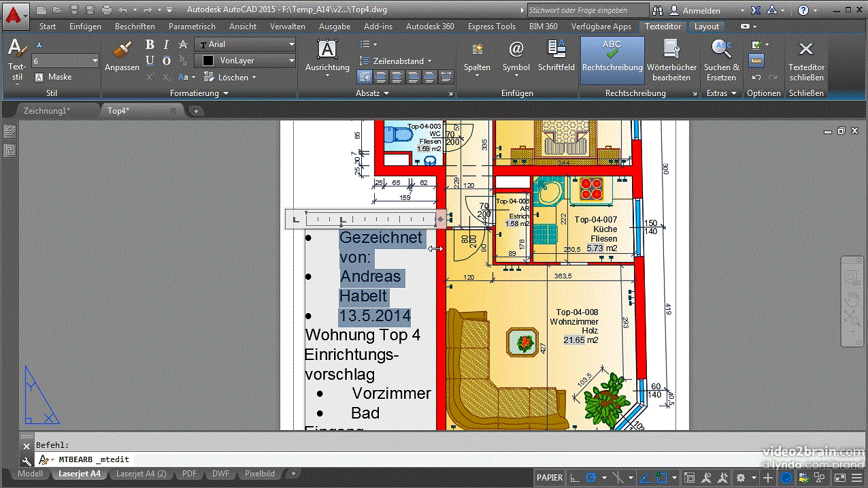
Task: Switch to the Modell layout tab
Action: (30, 474)
